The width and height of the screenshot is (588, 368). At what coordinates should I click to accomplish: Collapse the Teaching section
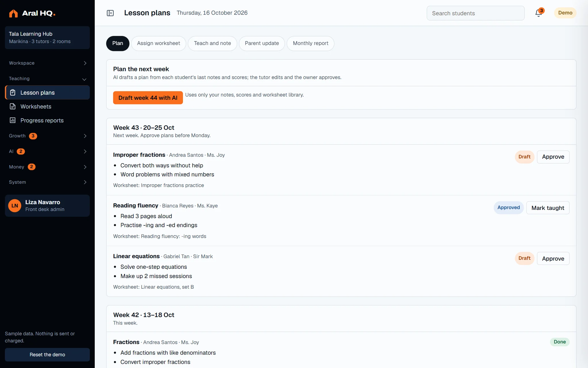47,78
